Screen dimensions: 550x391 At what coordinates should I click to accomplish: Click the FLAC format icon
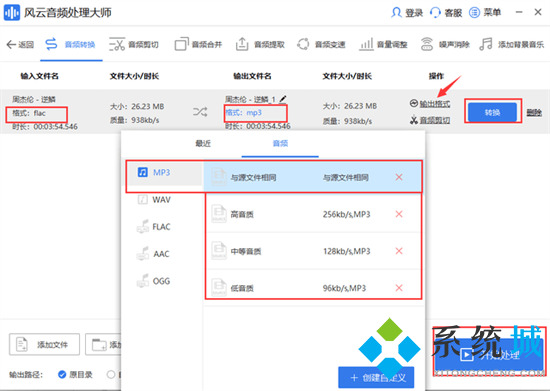click(x=143, y=227)
